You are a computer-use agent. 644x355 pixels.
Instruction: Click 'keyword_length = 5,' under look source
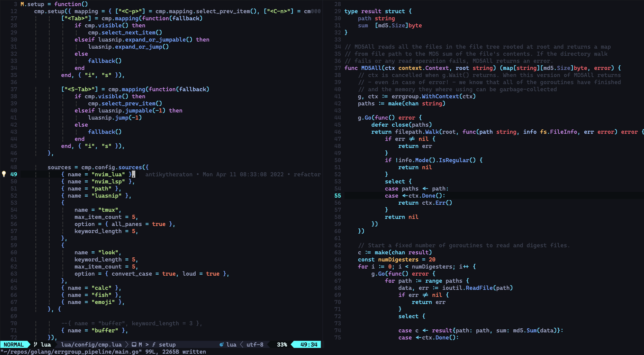pyautogui.click(x=107, y=259)
